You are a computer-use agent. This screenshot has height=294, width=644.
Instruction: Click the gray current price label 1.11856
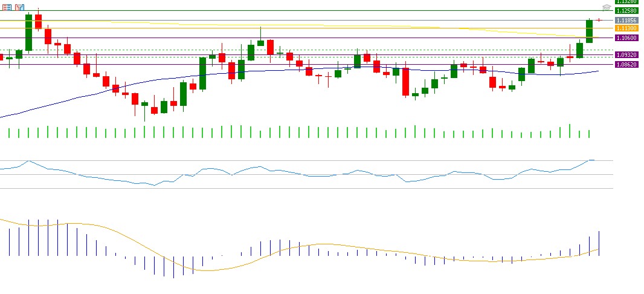[x=627, y=20]
